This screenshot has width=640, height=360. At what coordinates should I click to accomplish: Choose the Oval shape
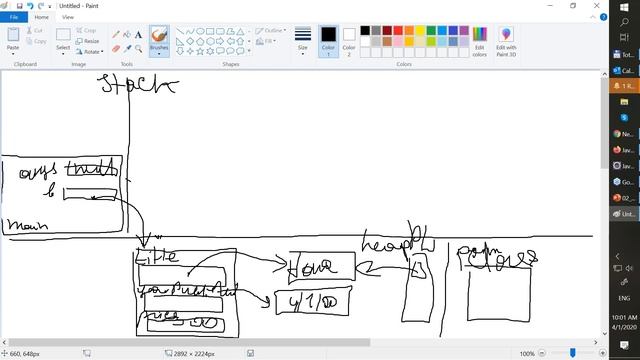click(x=200, y=31)
